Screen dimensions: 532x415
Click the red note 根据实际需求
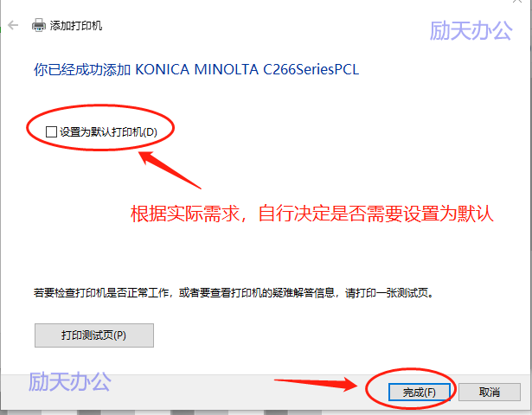point(185,214)
